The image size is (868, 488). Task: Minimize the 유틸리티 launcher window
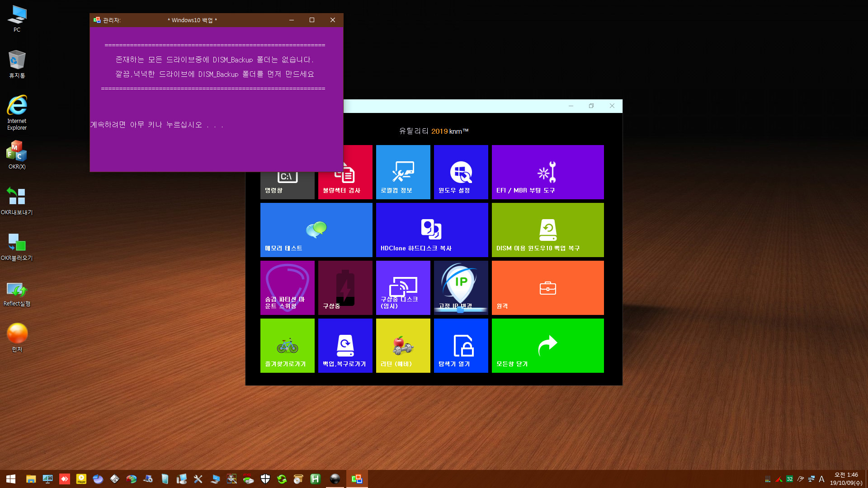click(571, 106)
